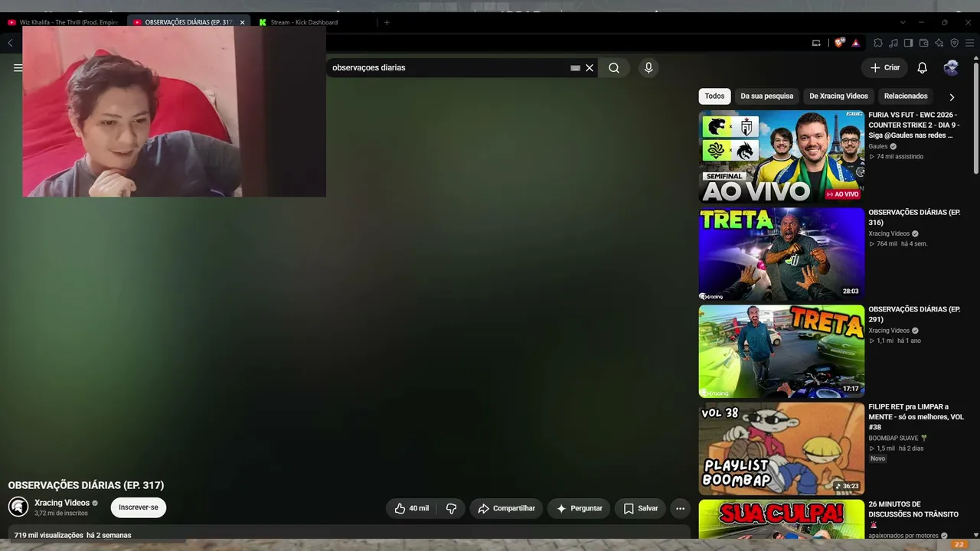Open the Brave Wallet icon
The image size is (980, 551).
point(923,43)
